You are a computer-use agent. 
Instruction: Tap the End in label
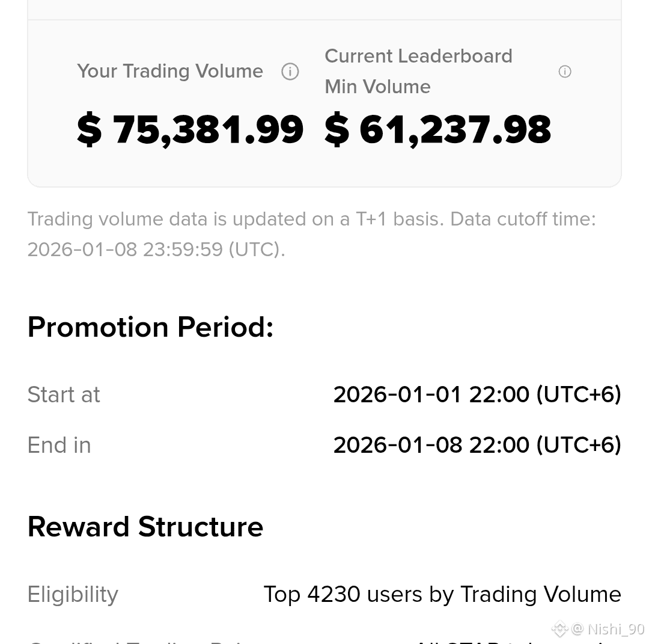point(59,445)
